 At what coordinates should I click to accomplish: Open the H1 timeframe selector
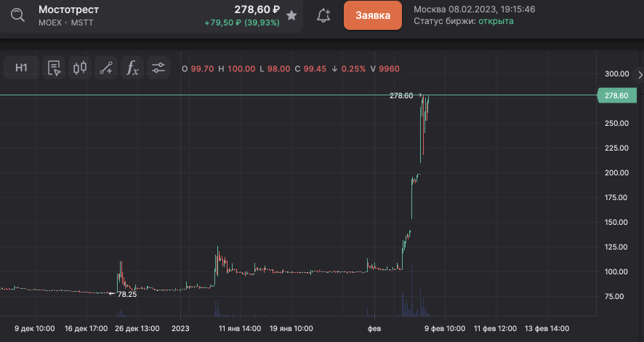click(x=21, y=68)
